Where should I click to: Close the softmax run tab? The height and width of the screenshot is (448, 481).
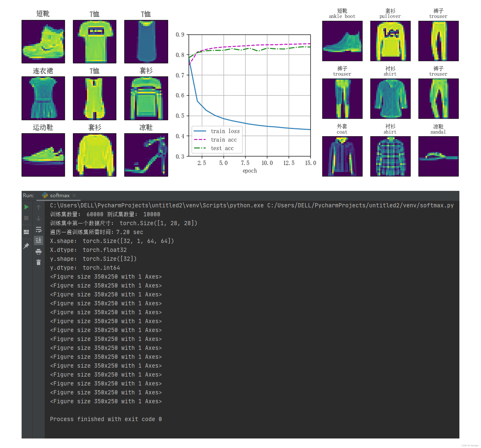pyautogui.click(x=74, y=195)
